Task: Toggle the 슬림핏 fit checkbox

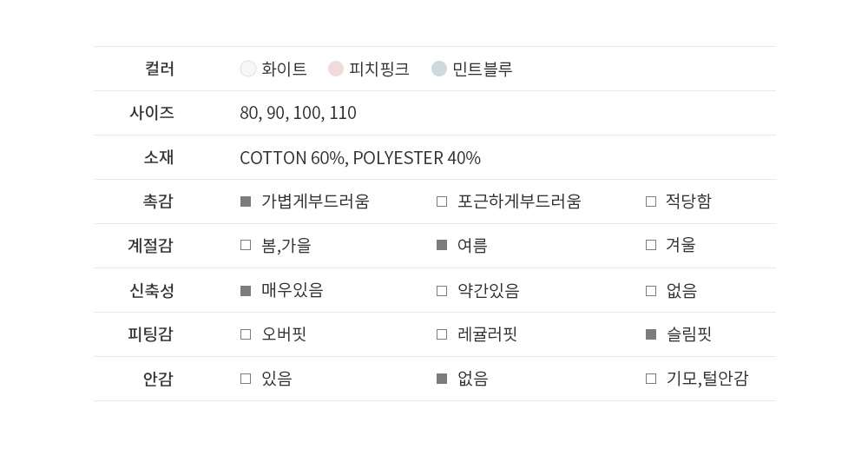Action: pos(651,334)
